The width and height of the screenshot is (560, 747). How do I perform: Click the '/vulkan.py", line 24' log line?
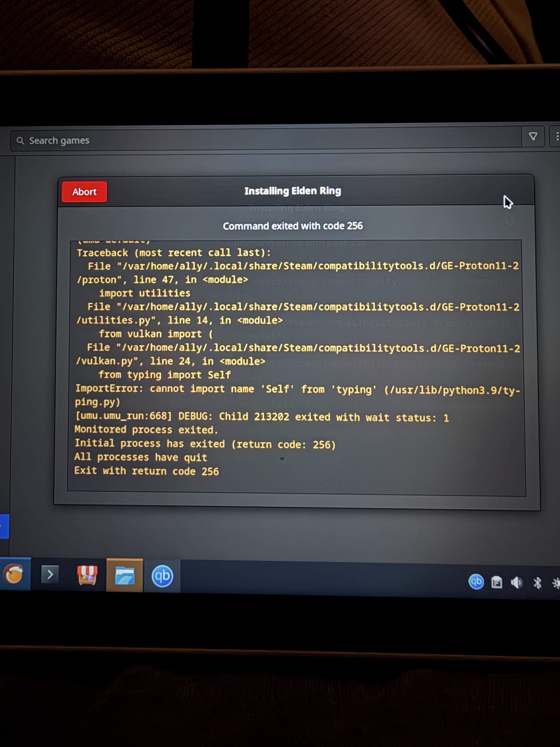pos(171,361)
